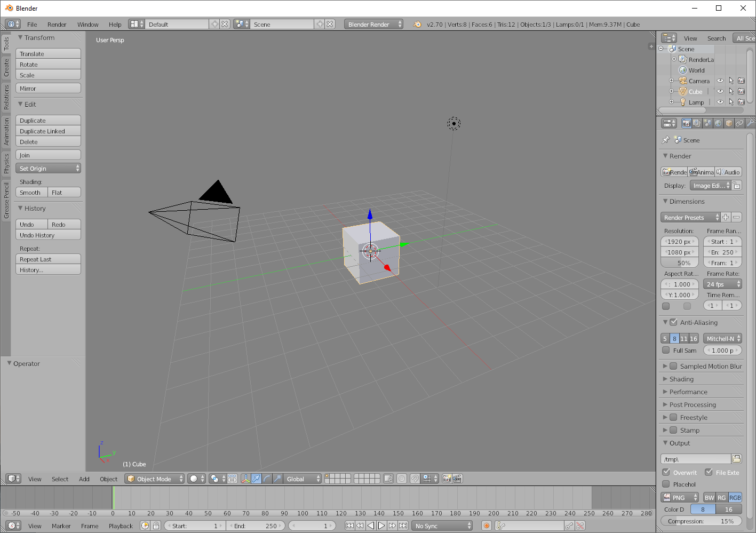Click the OpenGL render active viewport camera icon
Screen dimensions: 756x533
(x=447, y=479)
